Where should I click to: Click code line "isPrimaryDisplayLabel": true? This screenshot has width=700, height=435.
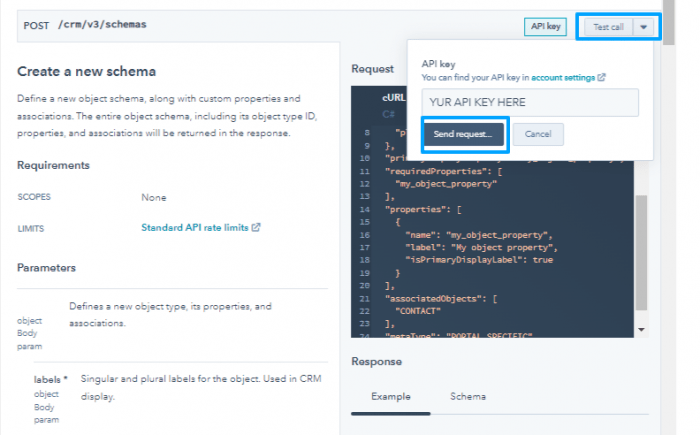click(479, 260)
